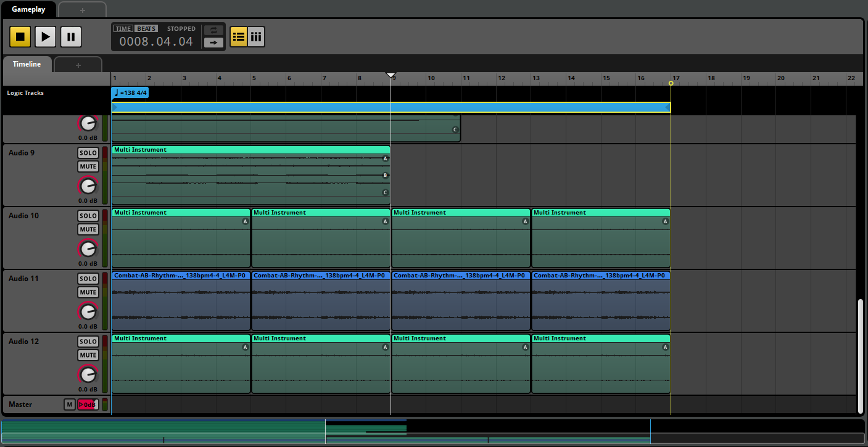The width and height of the screenshot is (868, 447).
Task: Click the playhead marker in ruler
Action: (391, 75)
